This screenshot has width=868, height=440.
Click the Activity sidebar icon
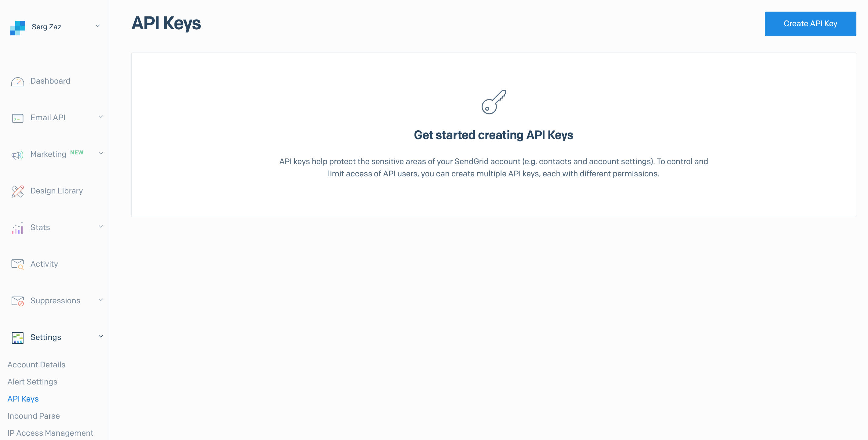click(17, 264)
